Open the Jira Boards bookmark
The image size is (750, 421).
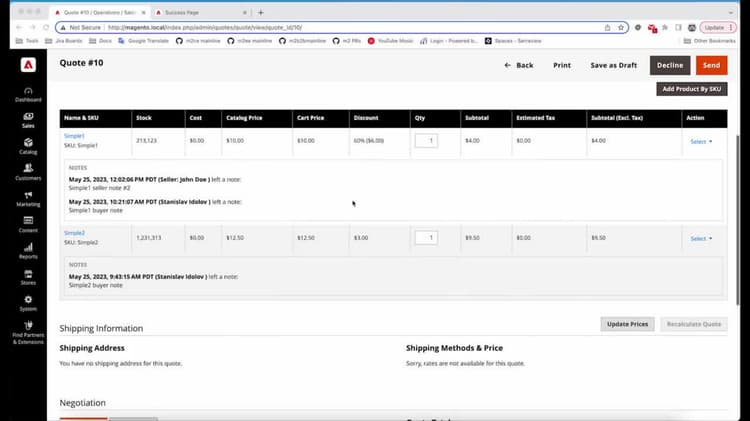[64, 41]
